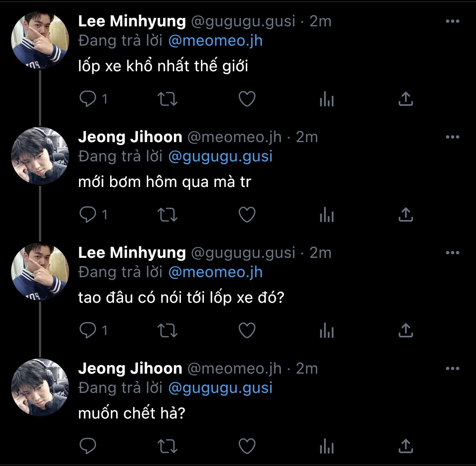The height and width of the screenshot is (466, 476).
Task: Open more options on first tweet
Action: (x=452, y=22)
